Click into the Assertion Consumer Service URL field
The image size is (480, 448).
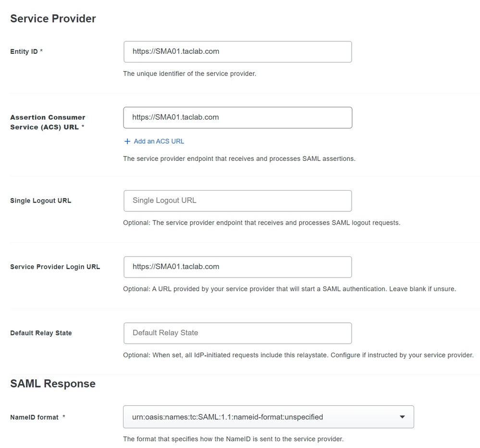click(x=237, y=118)
